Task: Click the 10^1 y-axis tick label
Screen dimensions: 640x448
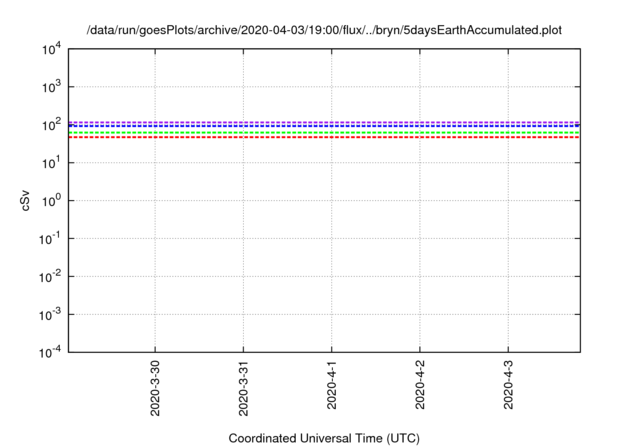Action: tap(51, 163)
